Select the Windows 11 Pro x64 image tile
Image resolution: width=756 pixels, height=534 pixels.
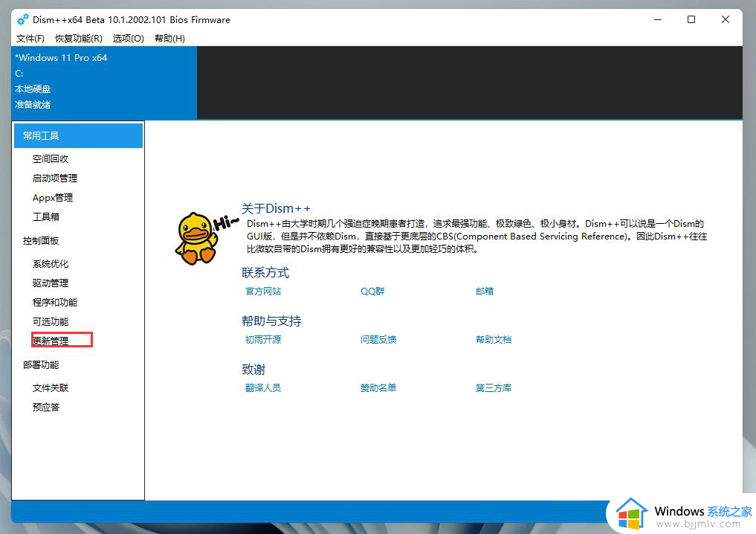tap(104, 83)
